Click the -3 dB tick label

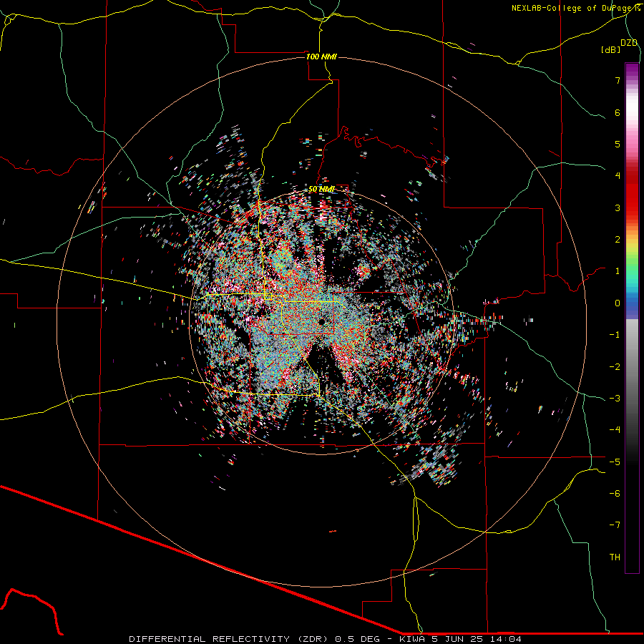(615, 398)
